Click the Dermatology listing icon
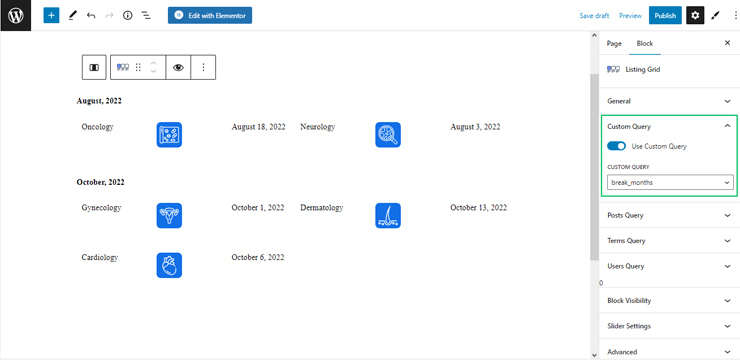Image resolution: width=740 pixels, height=360 pixels. coord(388,216)
